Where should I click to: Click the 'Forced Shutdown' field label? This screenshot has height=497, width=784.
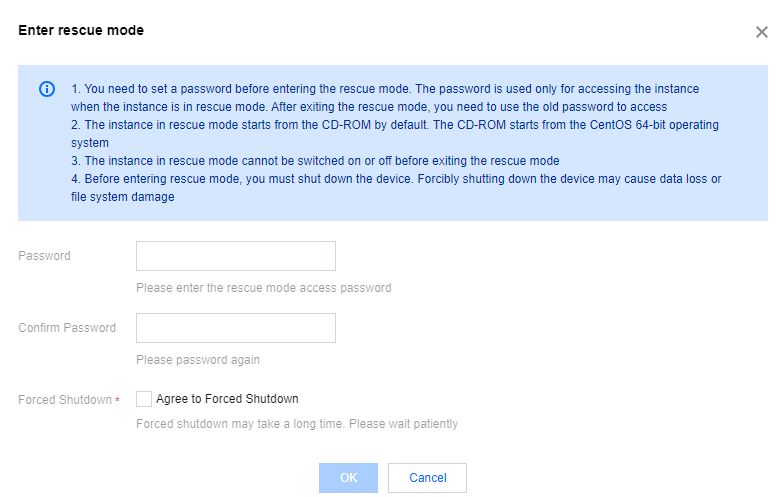point(65,400)
